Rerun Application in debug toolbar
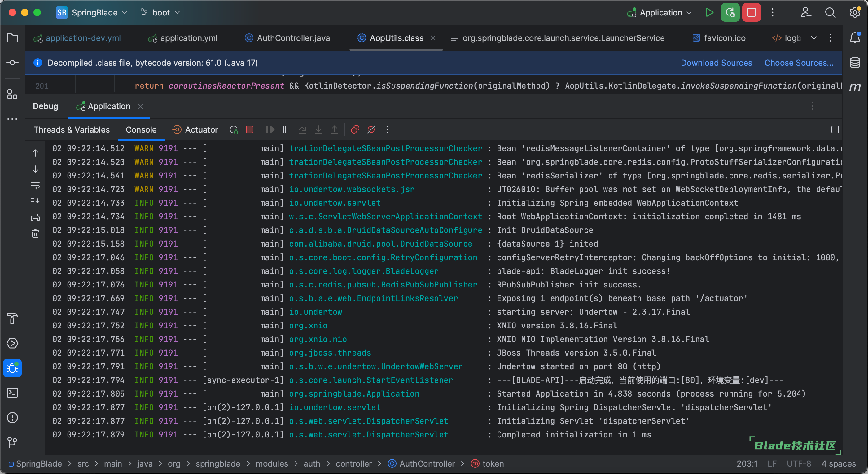 (234, 130)
